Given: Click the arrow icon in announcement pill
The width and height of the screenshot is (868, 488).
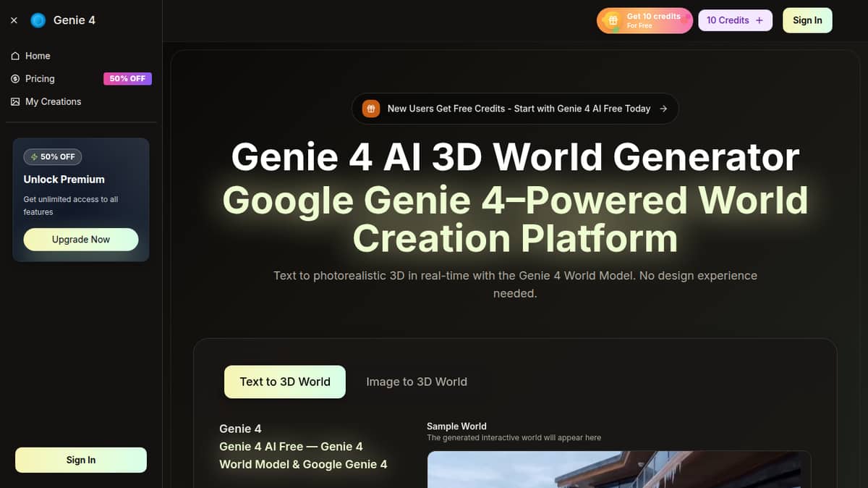Looking at the screenshot, I should click(663, 109).
